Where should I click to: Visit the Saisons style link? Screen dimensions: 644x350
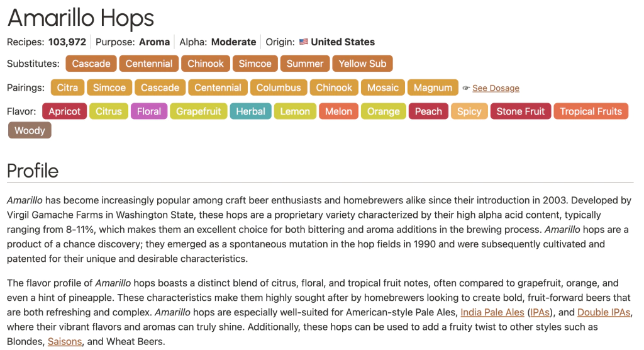pos(65,341)
